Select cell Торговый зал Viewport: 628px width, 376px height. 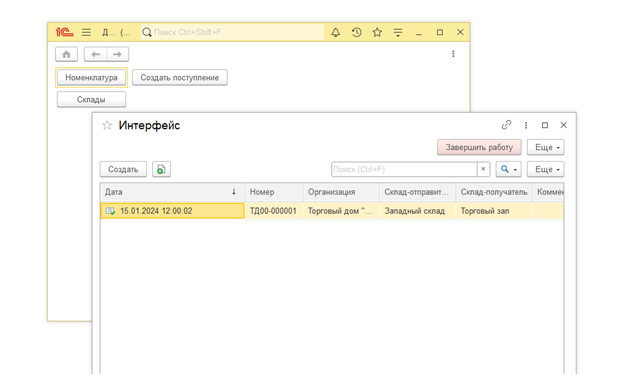pyautogui.click(x=494, y=211)
